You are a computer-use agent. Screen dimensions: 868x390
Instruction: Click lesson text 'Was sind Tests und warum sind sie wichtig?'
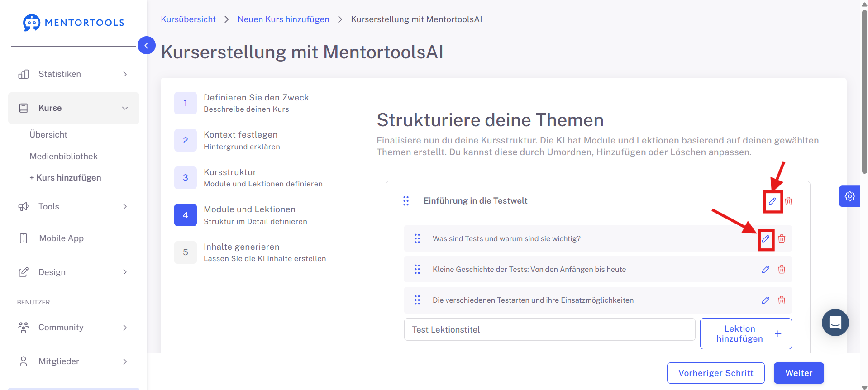(506, 239)
